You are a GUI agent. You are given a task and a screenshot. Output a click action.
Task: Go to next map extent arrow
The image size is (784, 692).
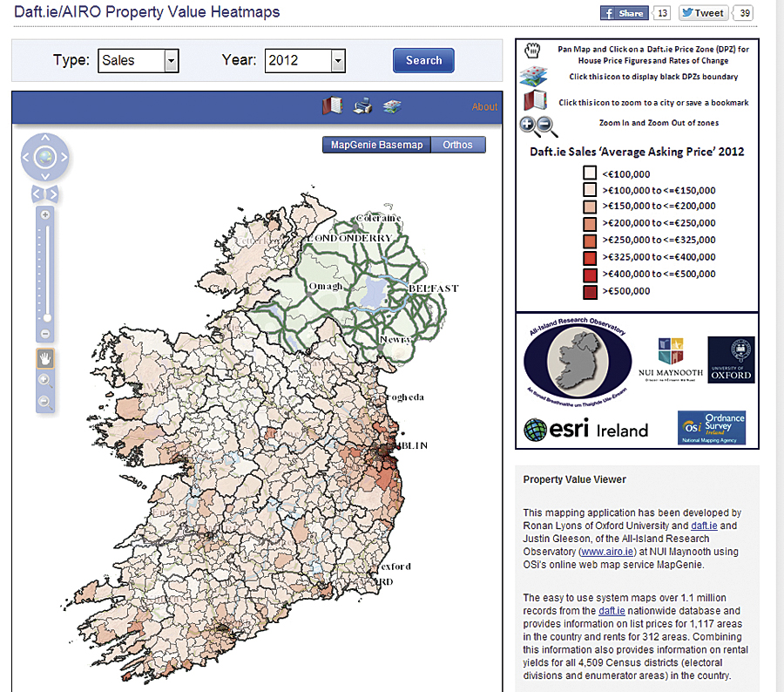tap(53, 193)
